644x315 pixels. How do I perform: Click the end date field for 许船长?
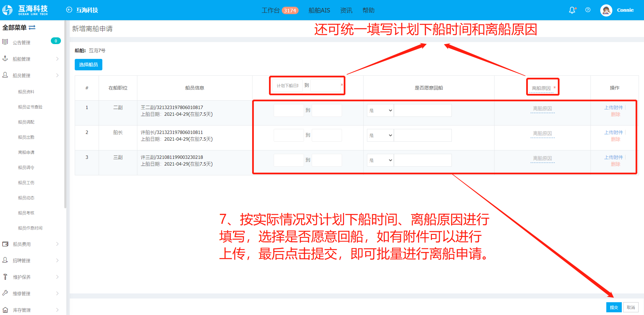327,135
